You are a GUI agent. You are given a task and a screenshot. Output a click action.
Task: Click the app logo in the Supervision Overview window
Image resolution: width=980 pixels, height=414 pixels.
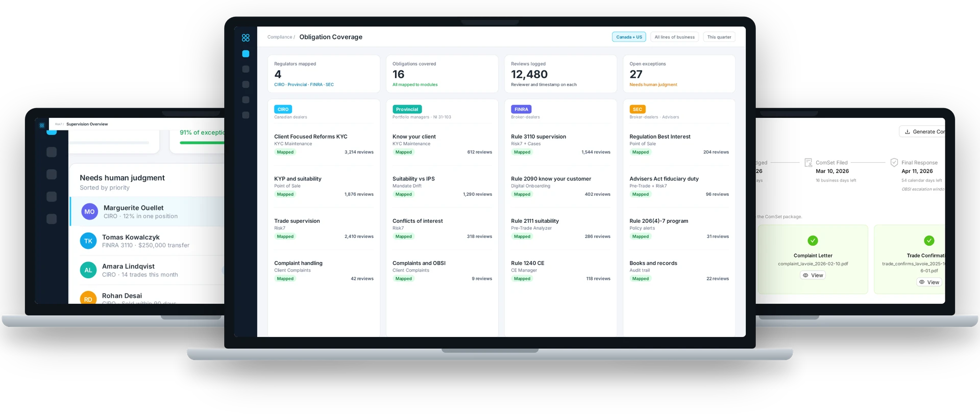(x=42, y=125)
